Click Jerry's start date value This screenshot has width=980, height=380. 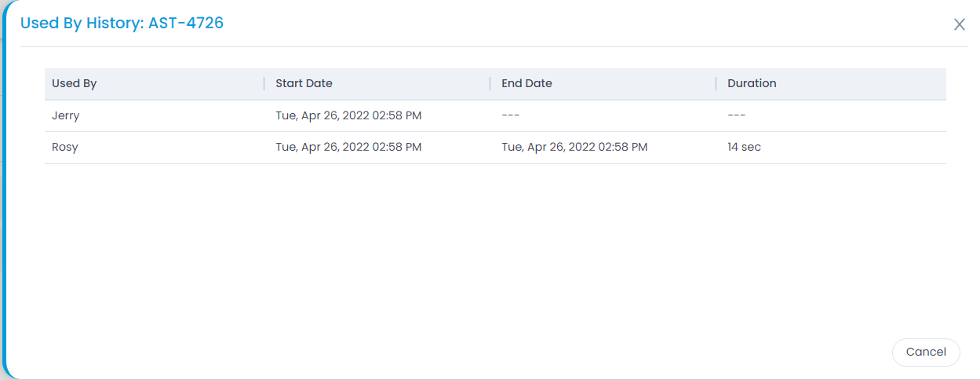click(x=348, y=115)
